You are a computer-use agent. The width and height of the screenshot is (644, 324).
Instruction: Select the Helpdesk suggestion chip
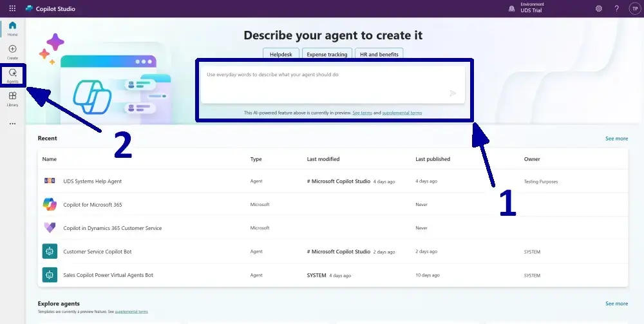pyautogui.click(x=281, y=54)
